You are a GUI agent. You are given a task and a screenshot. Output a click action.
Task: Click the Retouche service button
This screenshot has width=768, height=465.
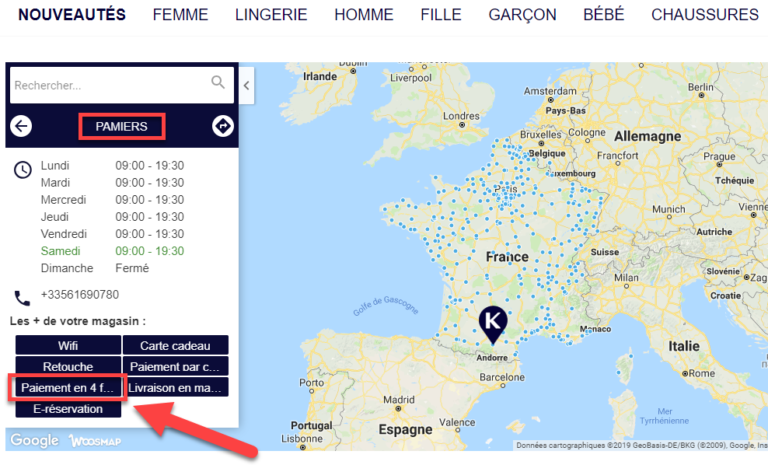(68, 367)
